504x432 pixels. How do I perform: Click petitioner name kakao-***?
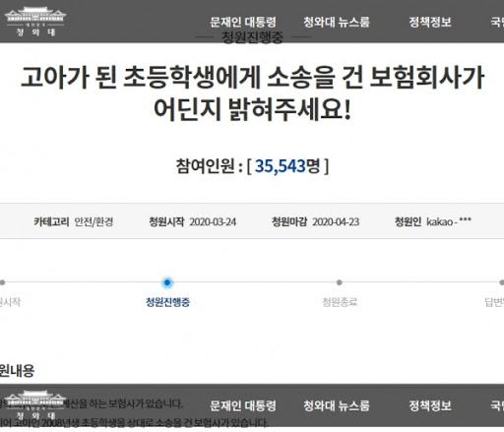click(449, 221)
